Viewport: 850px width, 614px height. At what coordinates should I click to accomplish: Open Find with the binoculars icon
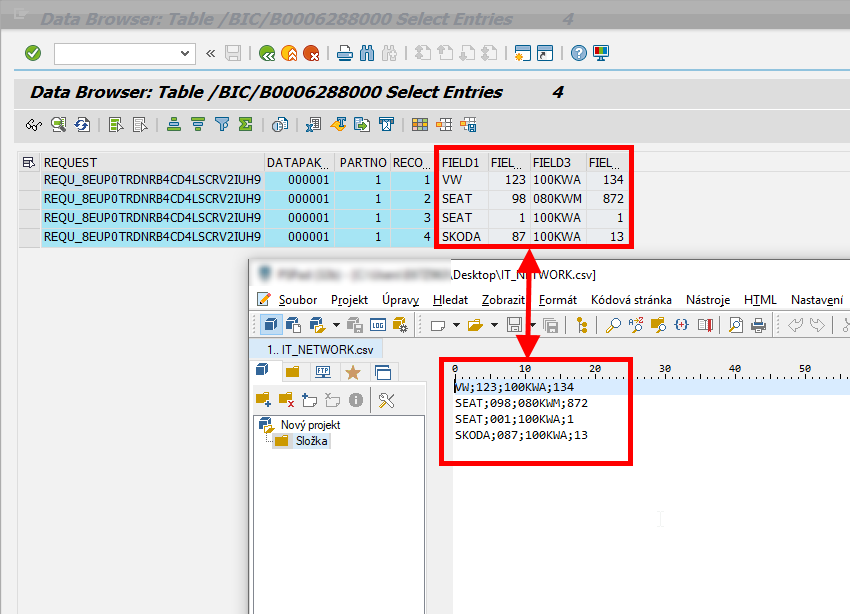click(367, 53)
